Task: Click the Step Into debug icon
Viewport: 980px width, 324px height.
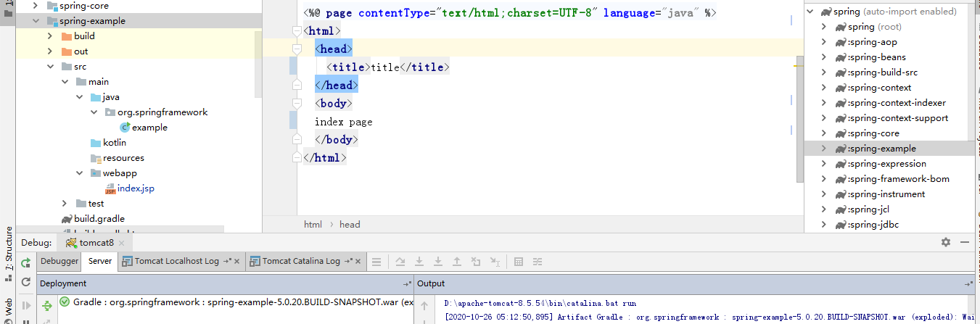Action: 419,261
